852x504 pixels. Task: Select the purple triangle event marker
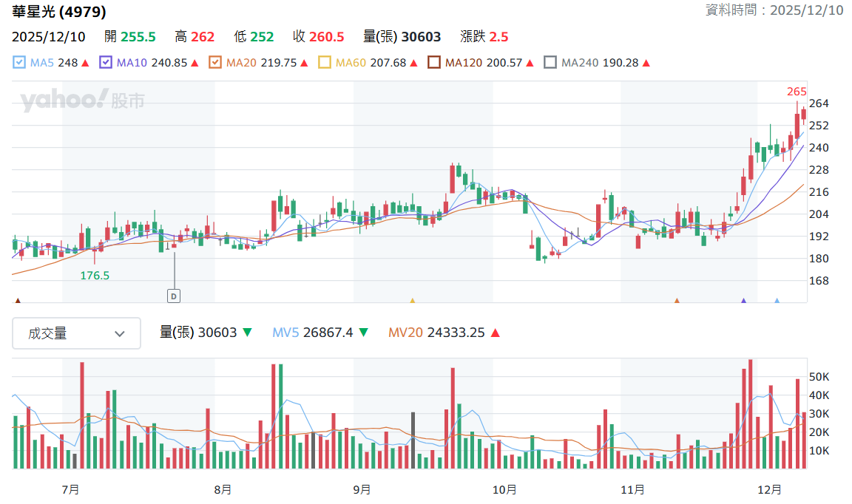[744, 300]
